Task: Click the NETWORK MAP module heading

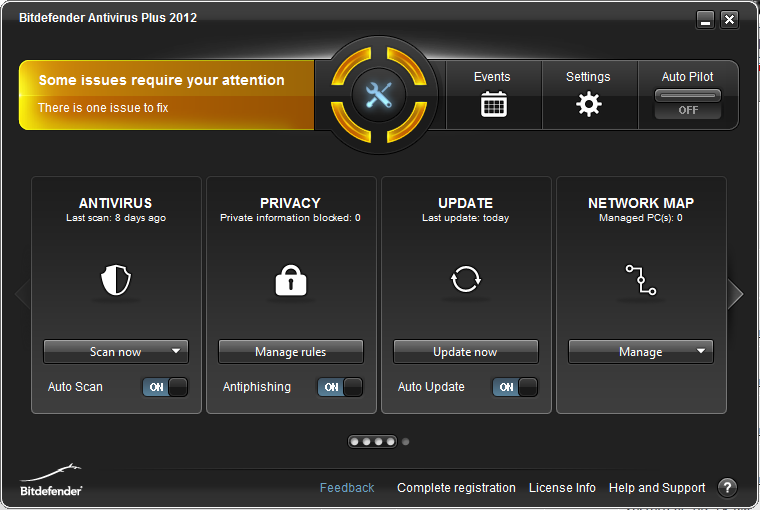Action: [641, 203]
